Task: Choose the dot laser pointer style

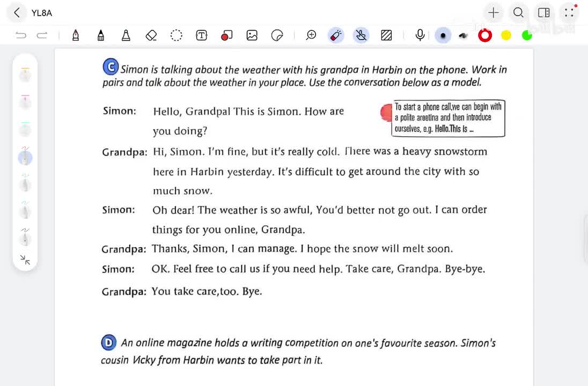Action: point(443,35)
